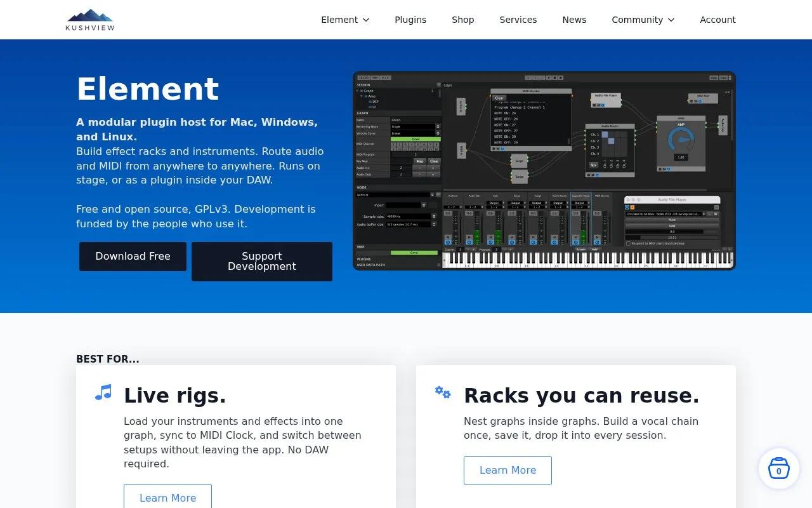Viewport: 812px width, 508px height.
Task: Click the Kushview mountain logo
Action: click(x=90, y=20)
